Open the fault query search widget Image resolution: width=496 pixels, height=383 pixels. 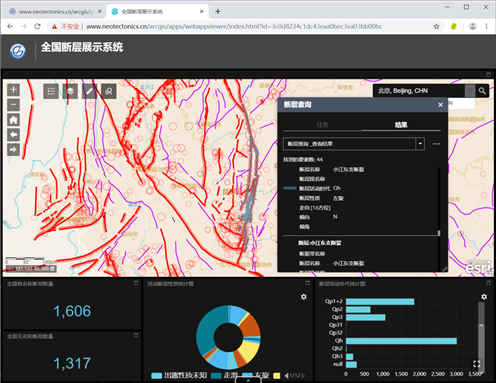109,91
